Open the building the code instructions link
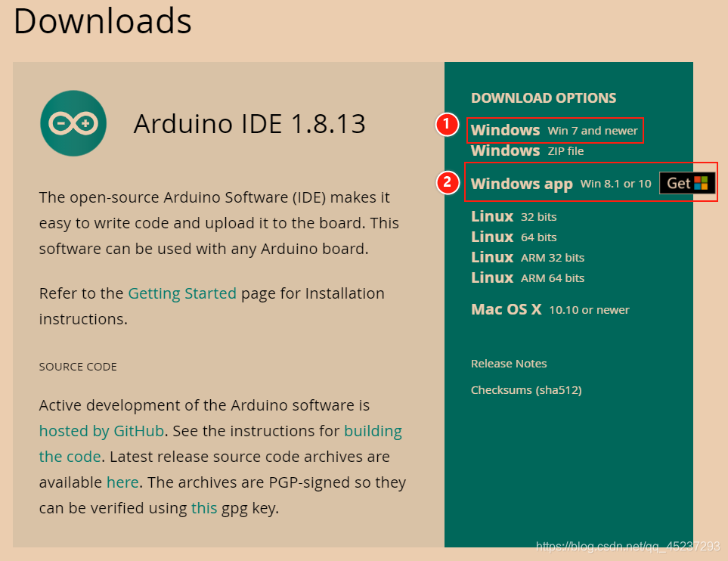The width and height of the screenshot is (728, 561). (221, 444)
